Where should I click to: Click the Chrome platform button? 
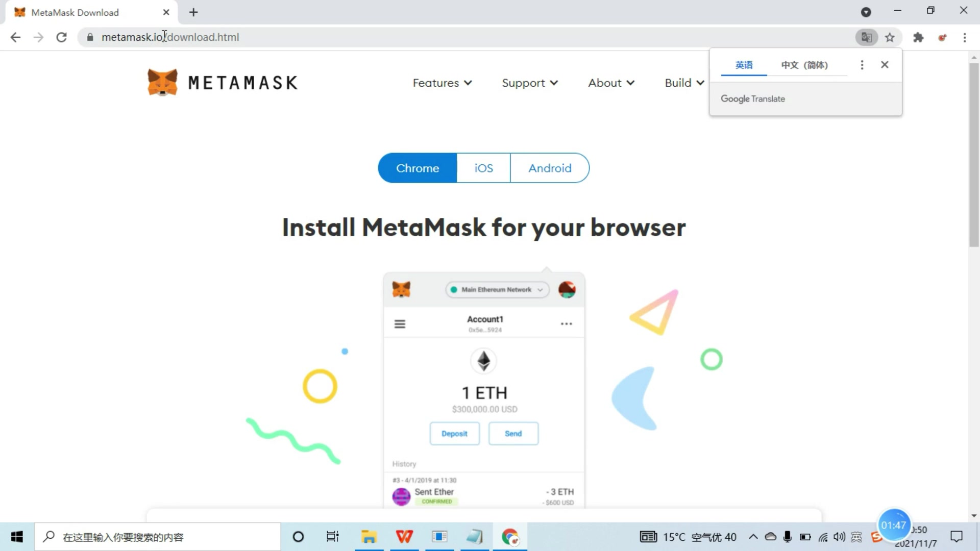(x=418, y=168)
